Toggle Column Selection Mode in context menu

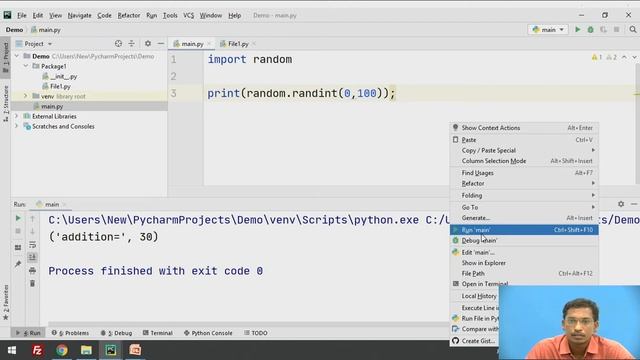[524, 161]
